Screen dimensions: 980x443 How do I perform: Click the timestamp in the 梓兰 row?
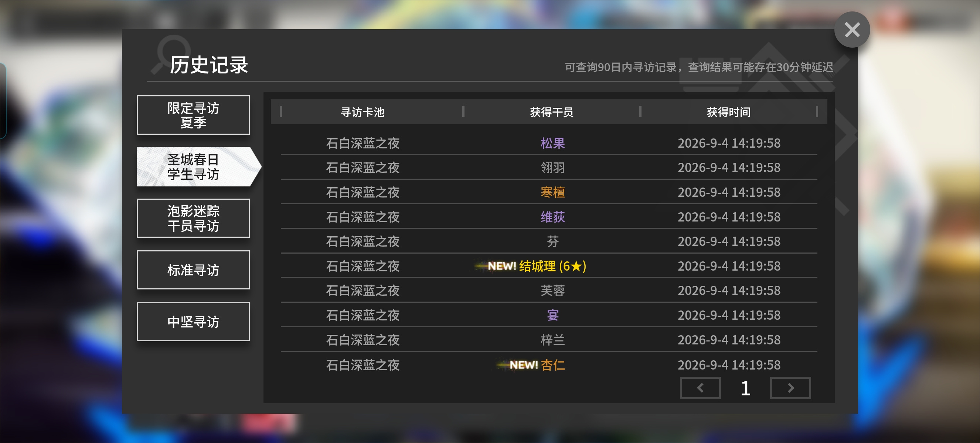[728, 340]
